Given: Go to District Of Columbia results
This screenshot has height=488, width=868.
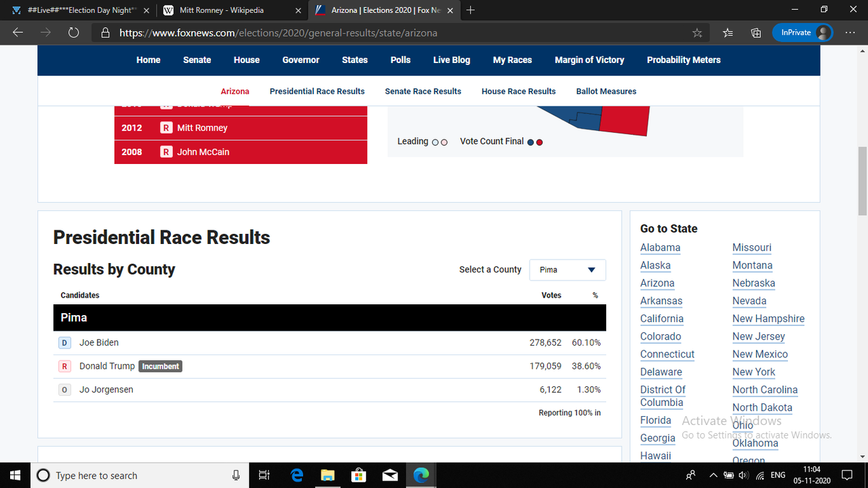Looking at the screenshot, I should tap(663, 396).
